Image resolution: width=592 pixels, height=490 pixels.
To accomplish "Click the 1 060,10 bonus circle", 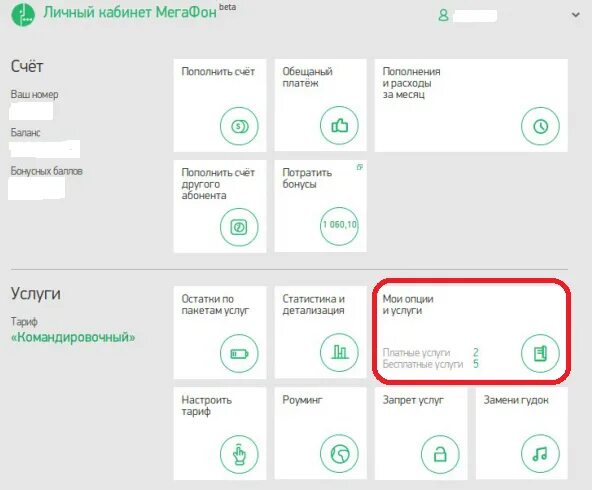I will [339, 226].
